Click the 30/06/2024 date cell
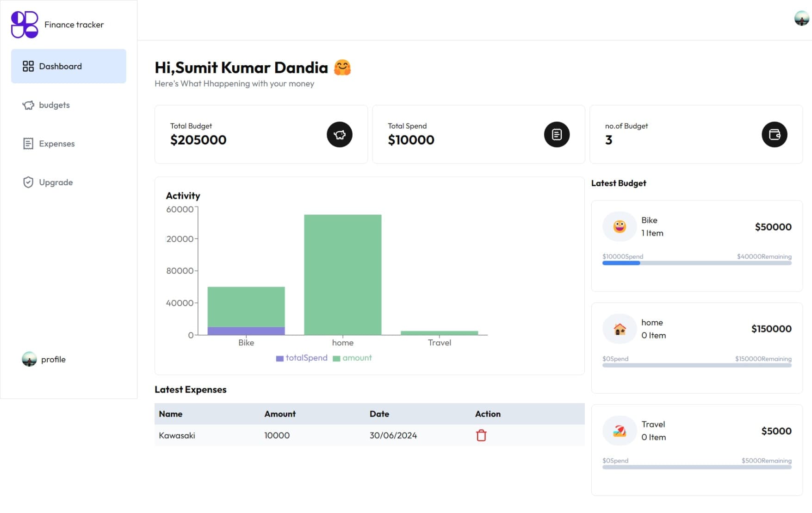This screenshot has width=812, height=513. 393,435
